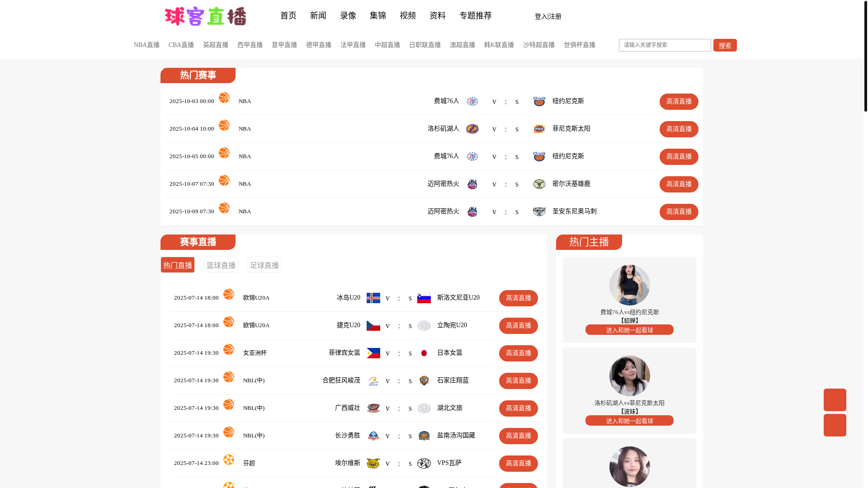Click the upper red floating side button
The width and height of the screenshot is (868, 488).
pyautogui.click(x=835, y=400)
